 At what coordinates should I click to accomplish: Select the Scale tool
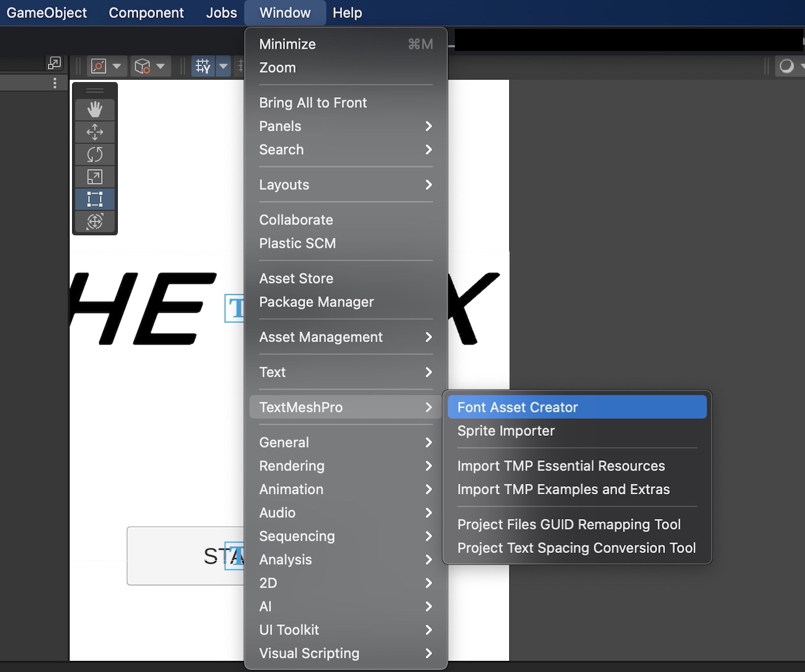tap(95, 177)
